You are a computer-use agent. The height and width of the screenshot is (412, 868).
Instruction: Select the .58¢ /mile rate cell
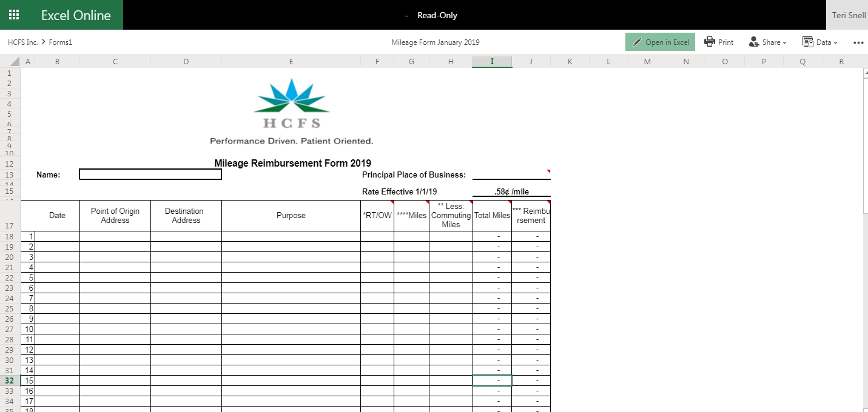511,191
